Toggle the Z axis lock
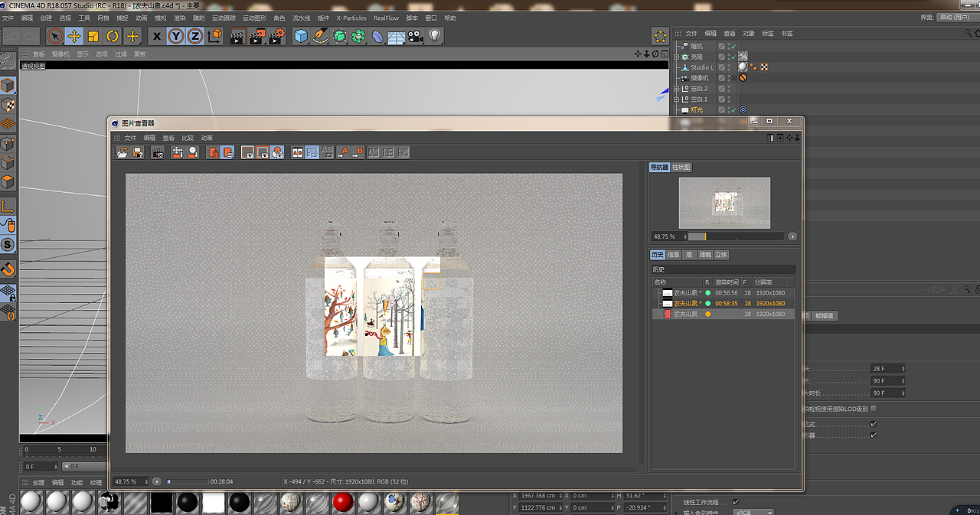The width and height of the screenshot is (980, 515). [195, 36]
